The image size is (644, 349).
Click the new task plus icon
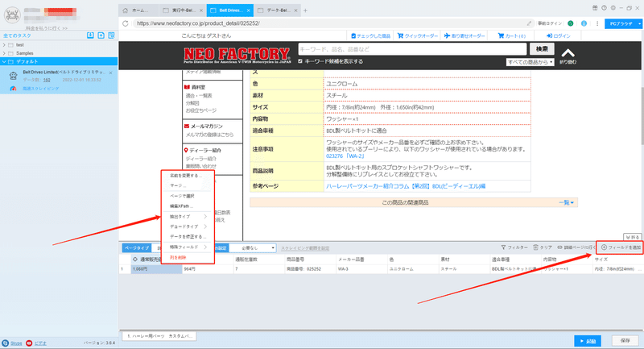tap(101, 35)
